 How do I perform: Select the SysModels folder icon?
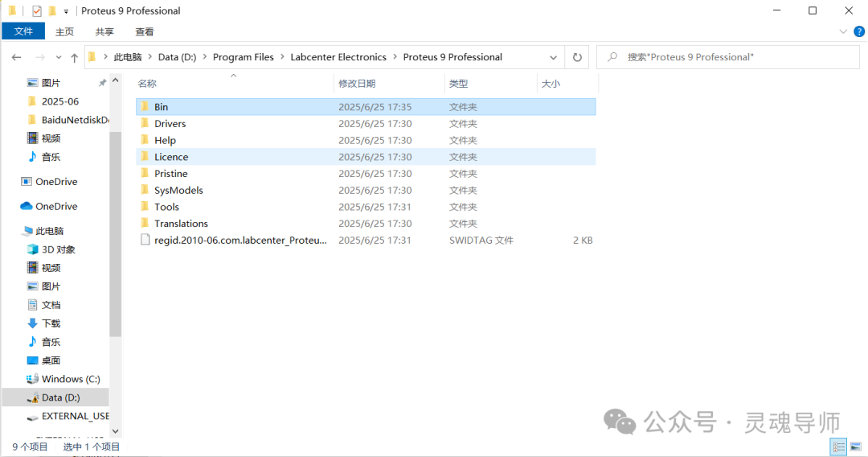[145, 189]
